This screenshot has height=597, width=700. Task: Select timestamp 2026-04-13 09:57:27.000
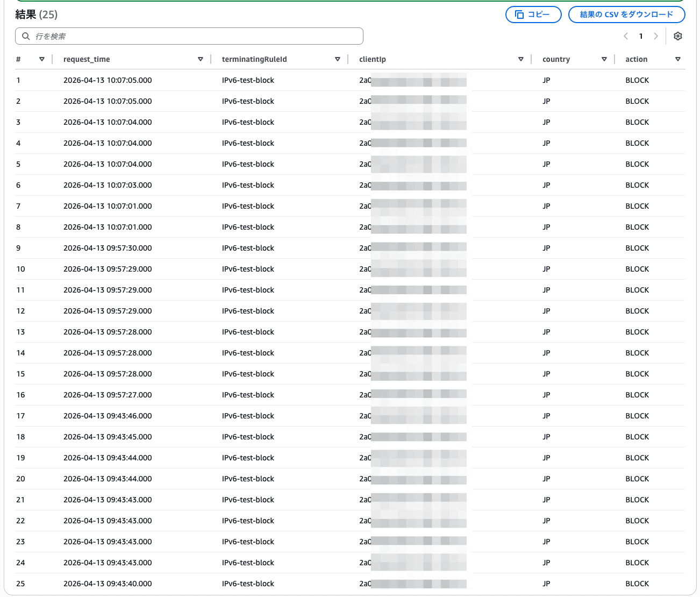click(x=108, y=395)
